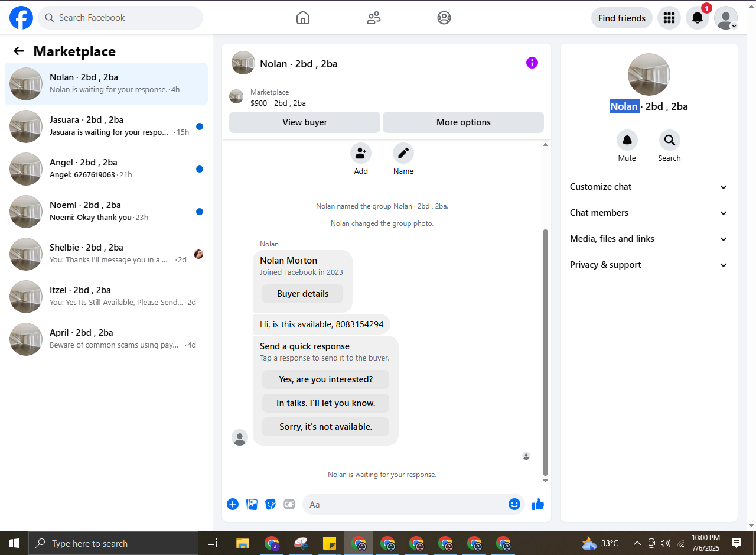Click the Add people icon in chat

361,154
